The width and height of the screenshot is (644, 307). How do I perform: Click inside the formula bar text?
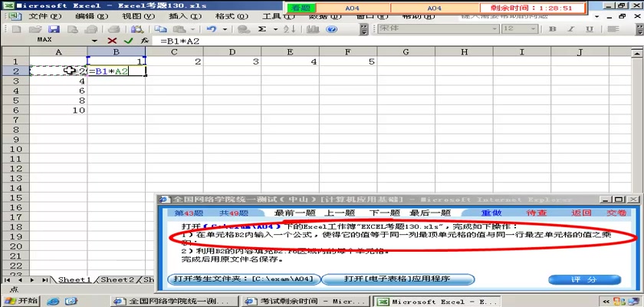coord(180,41)
